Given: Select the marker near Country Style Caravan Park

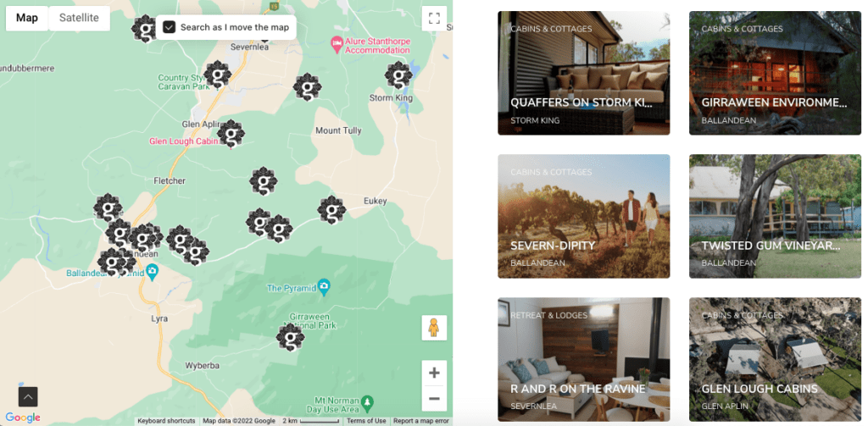Looking at the screenshot, I should (x=218, y=75).
